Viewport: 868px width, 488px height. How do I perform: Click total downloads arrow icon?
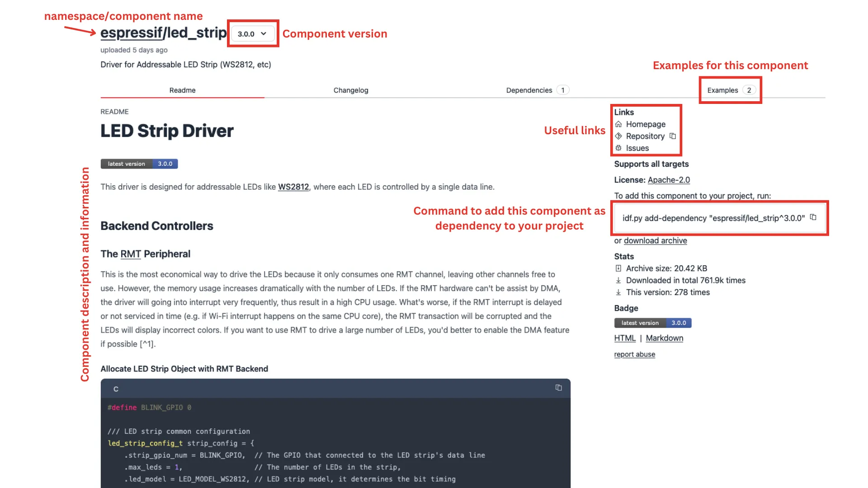618,281
